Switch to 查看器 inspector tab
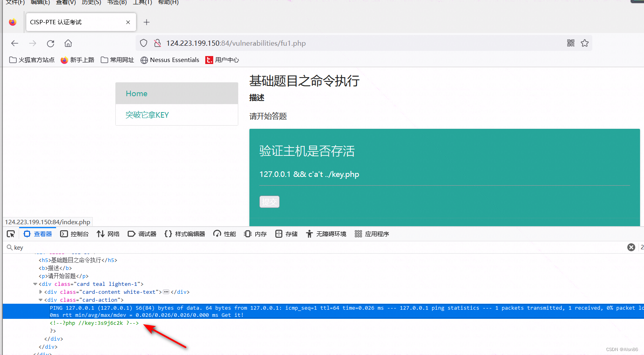This screenshot has height=355, width=644. point(38,234)
